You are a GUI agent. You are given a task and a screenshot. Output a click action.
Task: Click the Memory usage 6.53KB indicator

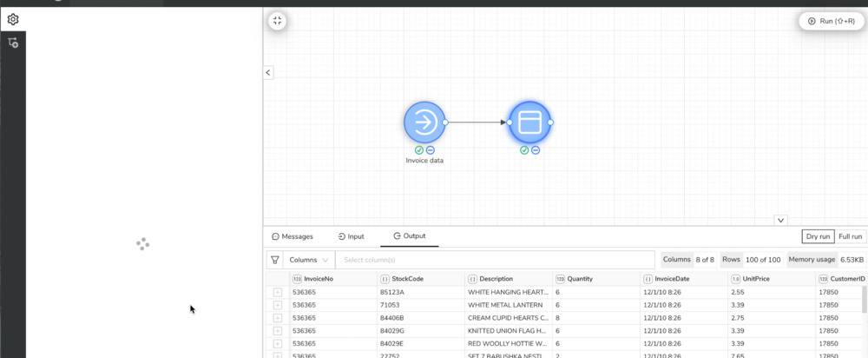826,260
